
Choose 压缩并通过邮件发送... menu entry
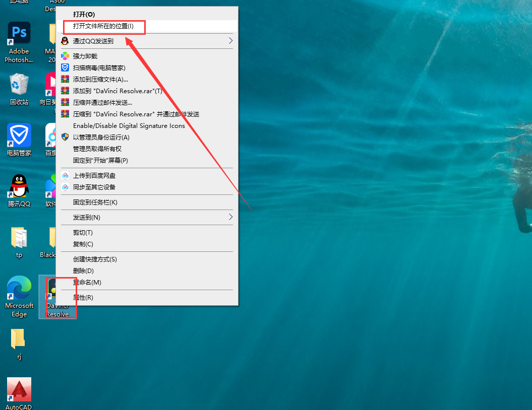tap(147, 102)
